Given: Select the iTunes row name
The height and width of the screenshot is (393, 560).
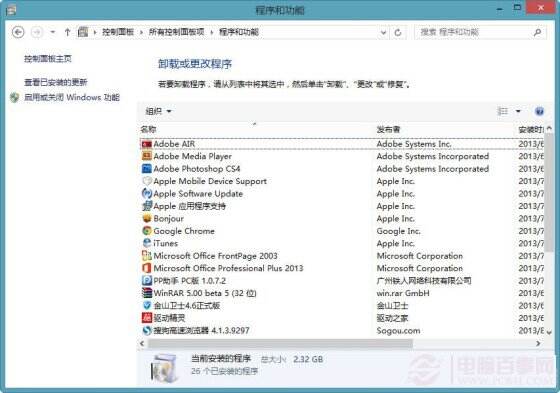Looking at the screenshot, I should click(166, 243).
